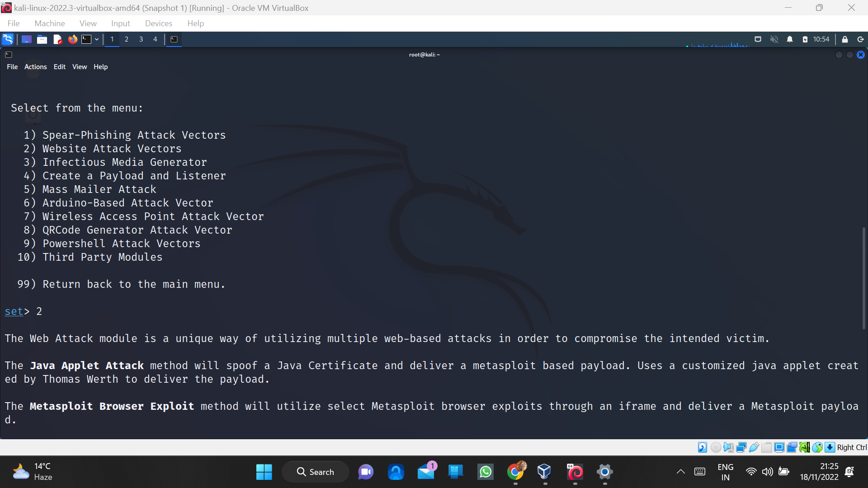Unmute audio via the crossed speaker icon in Kali panel
868x488 pixels.
(x=774, y=40)
